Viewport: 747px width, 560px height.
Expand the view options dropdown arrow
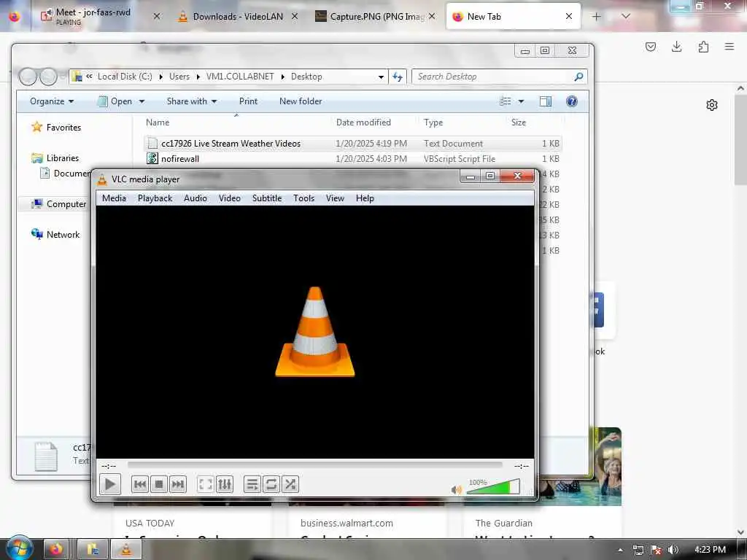tap(521, 101)
